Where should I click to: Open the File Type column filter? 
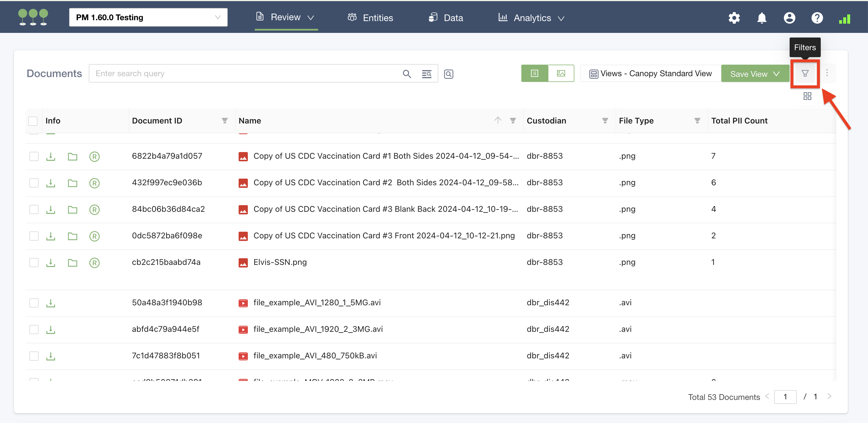(697, 121)
